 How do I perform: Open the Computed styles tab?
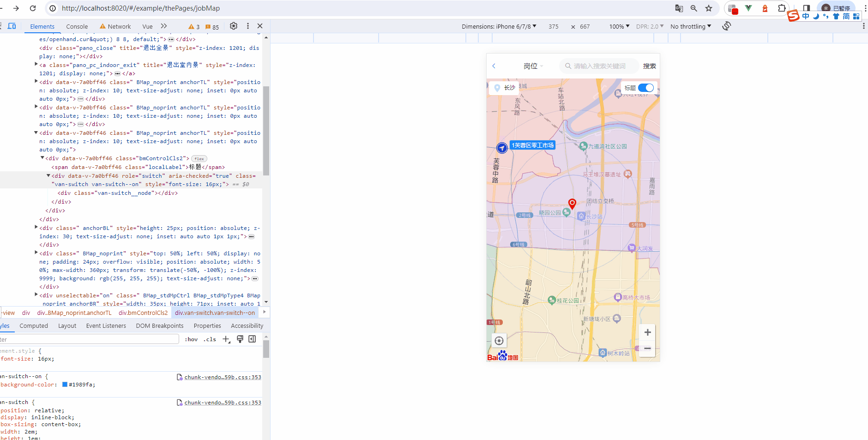pos(34,325)
